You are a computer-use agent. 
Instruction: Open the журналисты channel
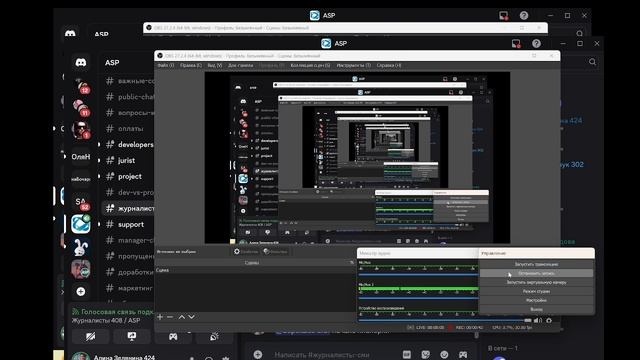[x=128, y=209]
